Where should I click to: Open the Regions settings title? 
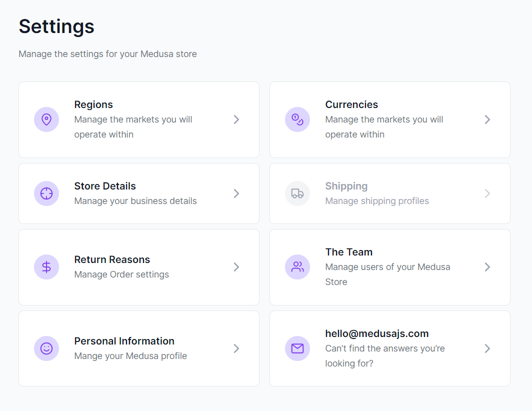pyautogui.click(x=93, y=104)
